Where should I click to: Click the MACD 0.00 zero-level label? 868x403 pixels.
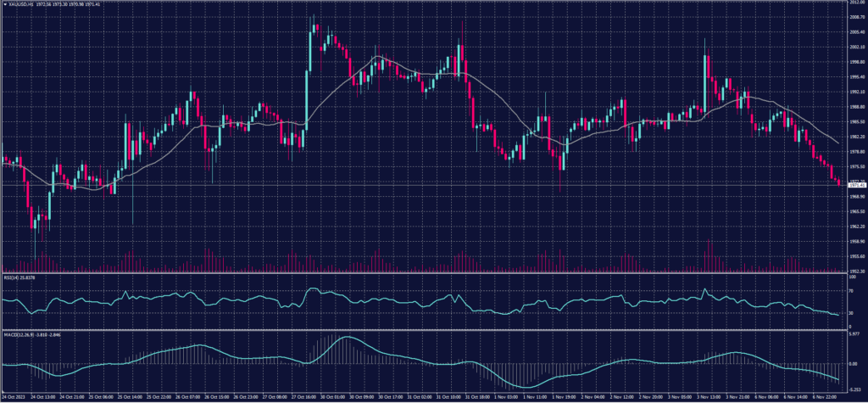coord(851,363)
